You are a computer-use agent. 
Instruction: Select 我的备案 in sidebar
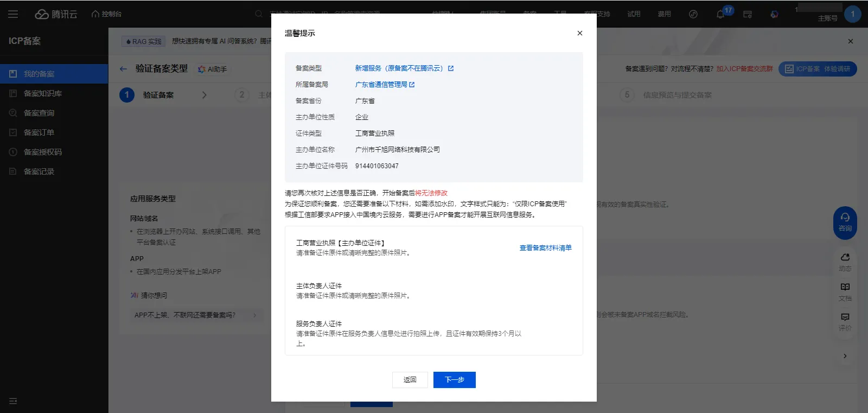click(54, 74)
